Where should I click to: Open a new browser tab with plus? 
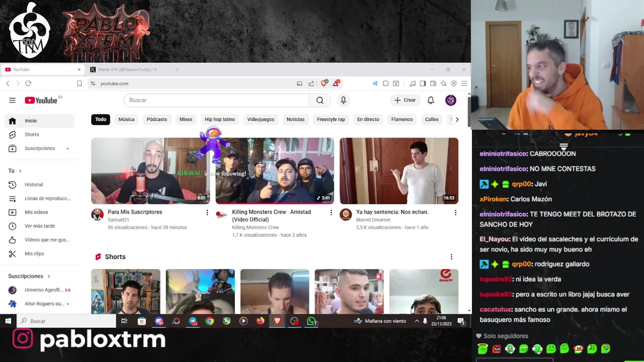(177, 69)
